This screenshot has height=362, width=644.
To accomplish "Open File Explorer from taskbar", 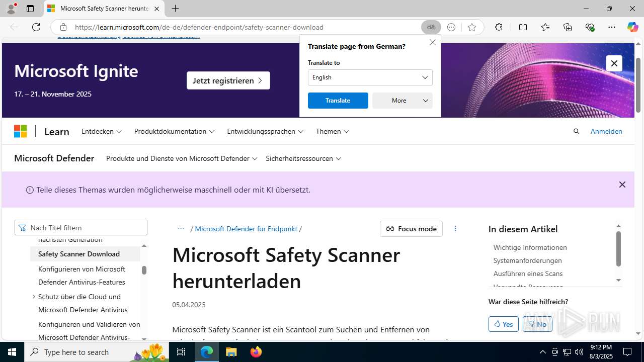I will point(231,352).
